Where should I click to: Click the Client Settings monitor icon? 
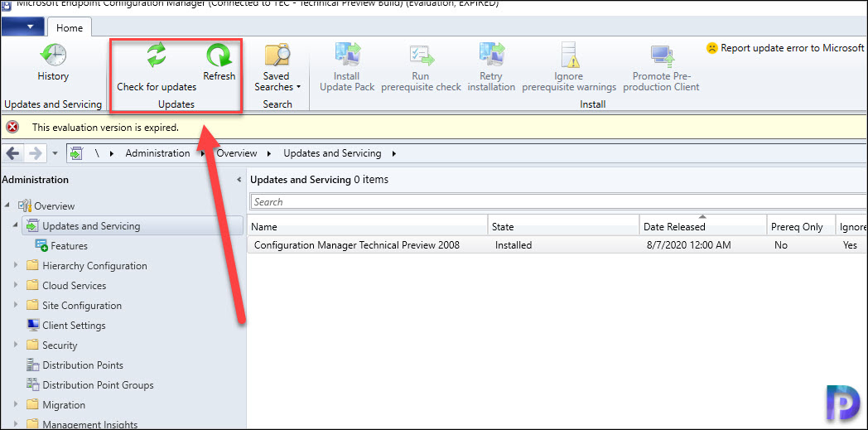click(33, 326)
